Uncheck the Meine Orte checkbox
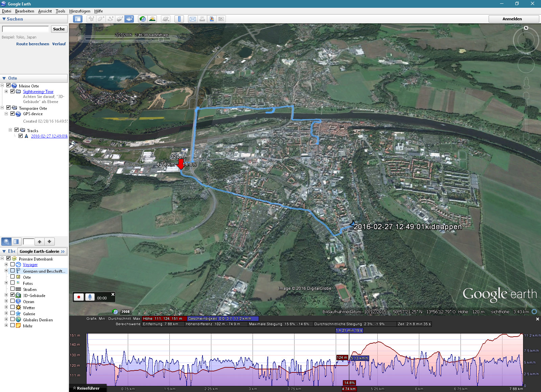The height and width of the screenshot is (392, 541). point(9,85)
